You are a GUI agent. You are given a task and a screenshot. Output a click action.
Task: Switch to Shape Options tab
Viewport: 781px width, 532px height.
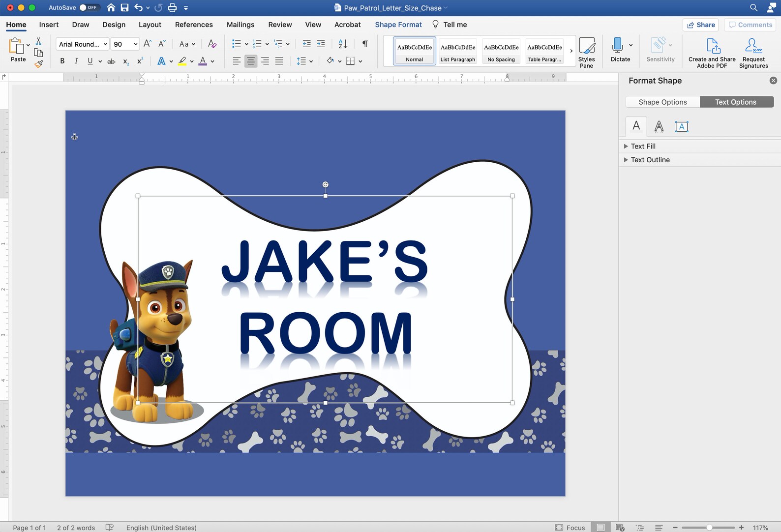(x=662, y=102)
